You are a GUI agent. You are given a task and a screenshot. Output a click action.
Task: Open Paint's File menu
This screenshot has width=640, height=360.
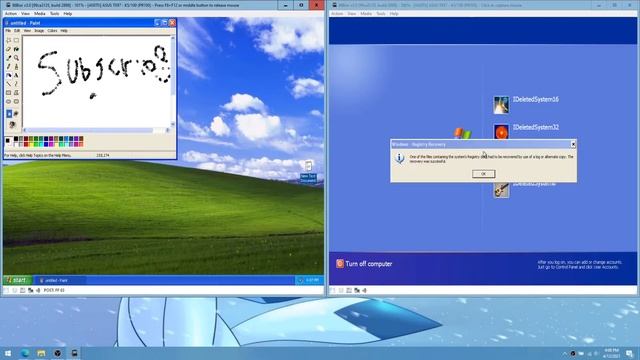[8, 31]
